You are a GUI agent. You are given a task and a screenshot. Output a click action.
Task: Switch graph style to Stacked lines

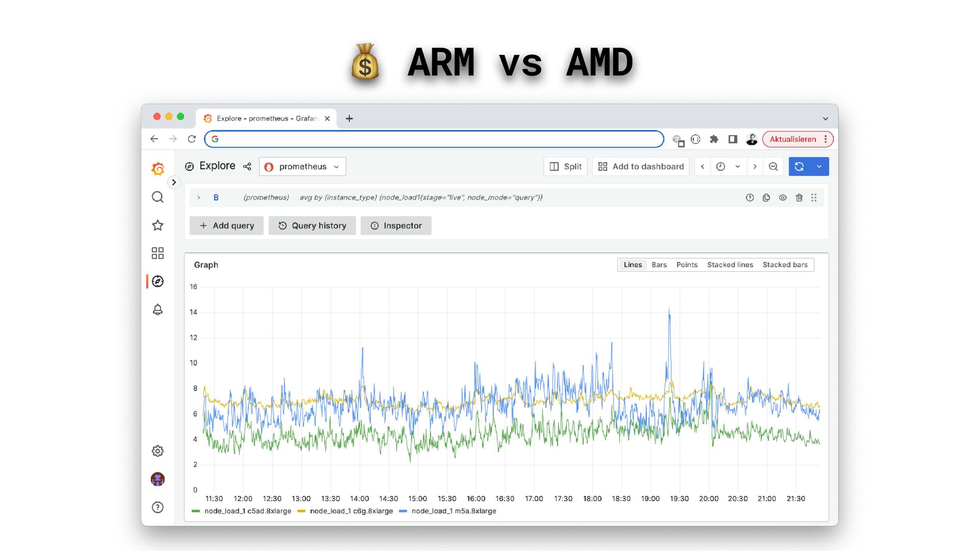730,265
